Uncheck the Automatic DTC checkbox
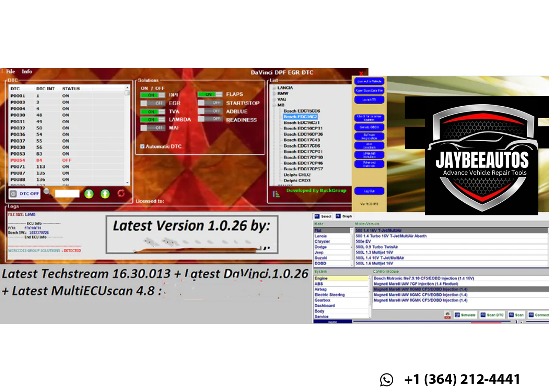549x392 pixels. coord(142,146)
